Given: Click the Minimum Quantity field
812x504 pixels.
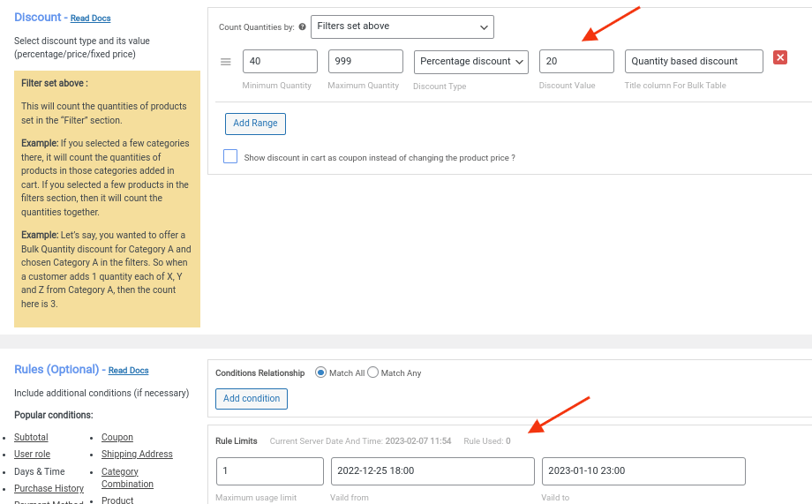Looking at the screenshot, I should coord(280,62).
